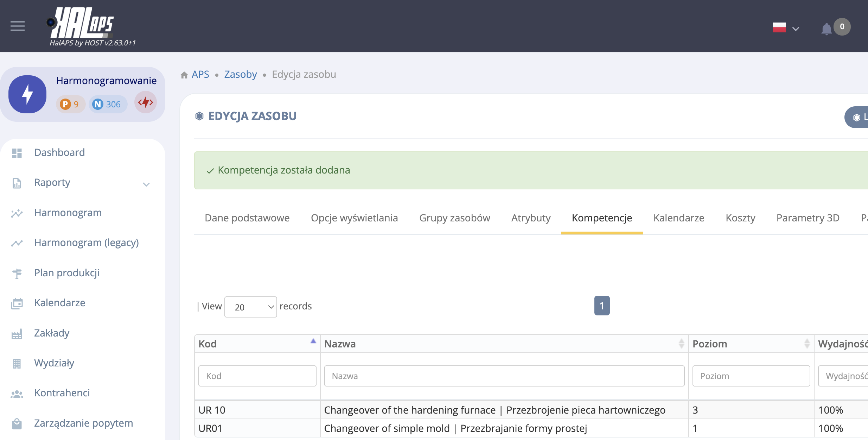The height and width of the screenshot is (440, 868).
Task: Click the lightning bolt scheduling icon
Action: pos(27,94)
